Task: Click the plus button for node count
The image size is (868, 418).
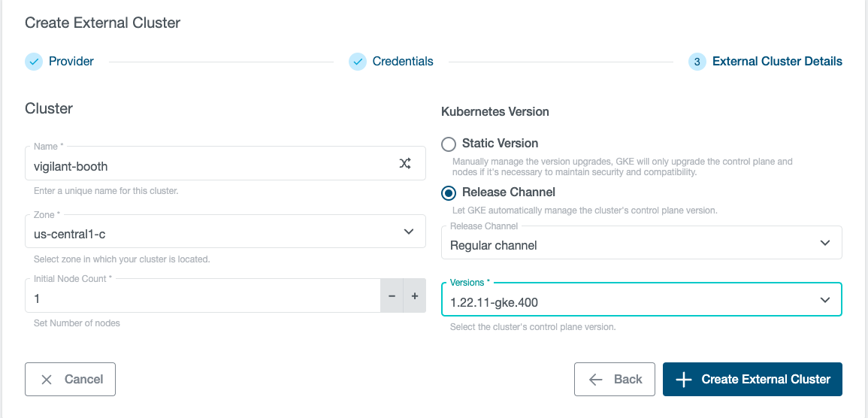Action: 414,296
